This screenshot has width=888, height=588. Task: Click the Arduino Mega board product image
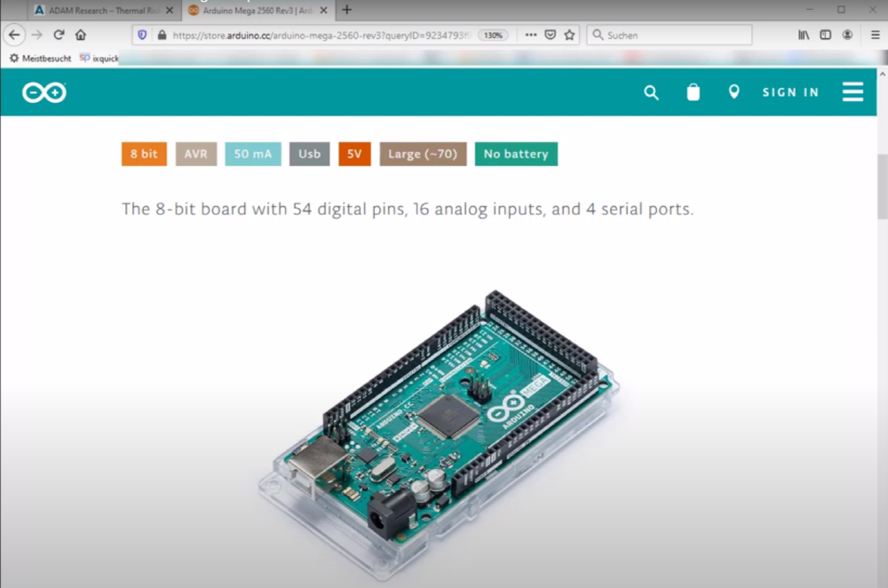[439, 436]
